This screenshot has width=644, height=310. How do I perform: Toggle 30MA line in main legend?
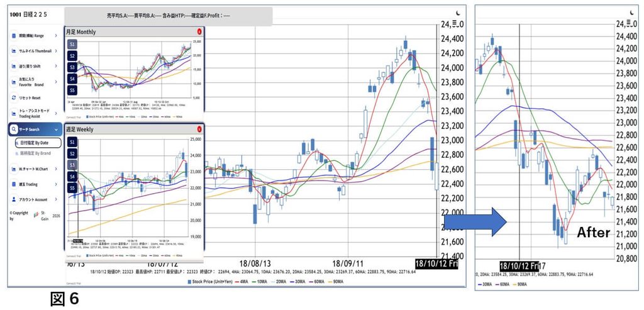pyautogui.click(x=296, y=282)
